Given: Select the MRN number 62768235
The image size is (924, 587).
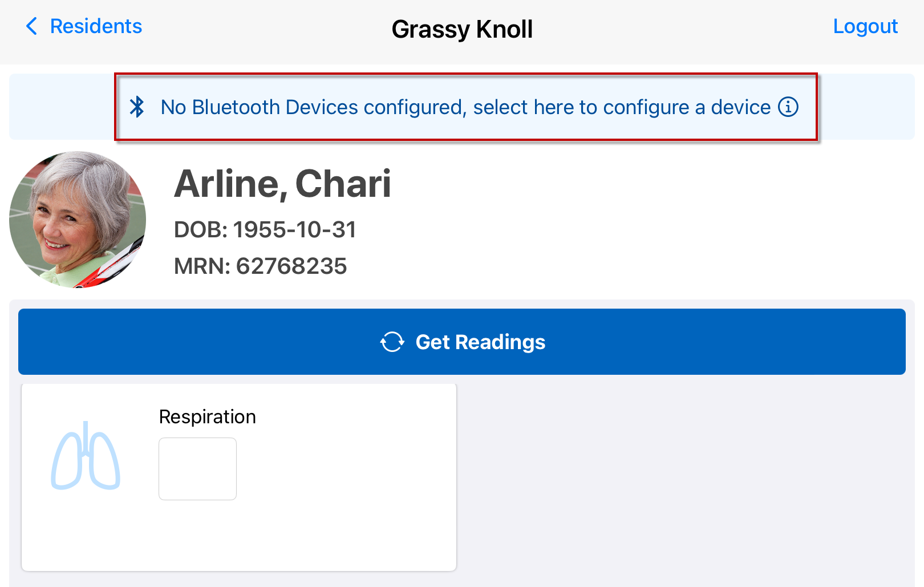Looking at the screenshot, I should click(261, 265).
